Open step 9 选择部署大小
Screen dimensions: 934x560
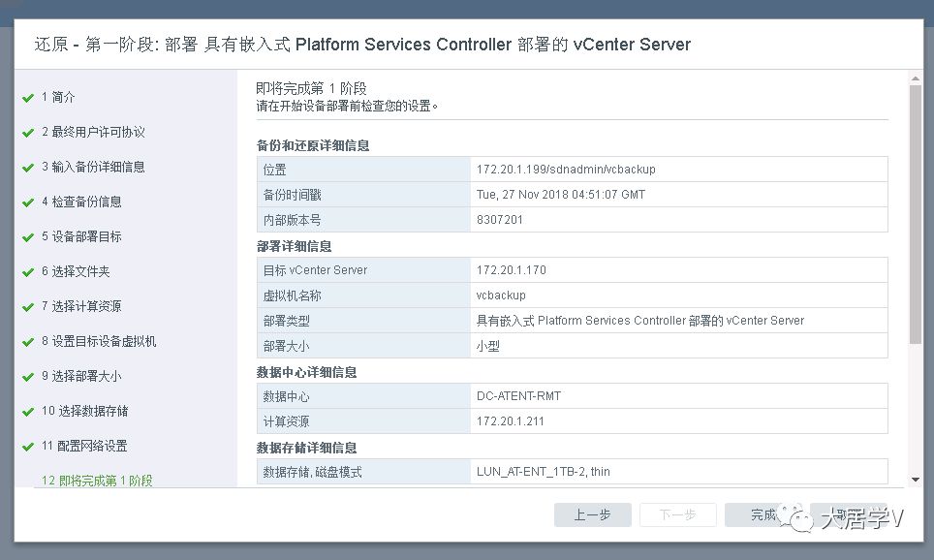coord(80,376)
